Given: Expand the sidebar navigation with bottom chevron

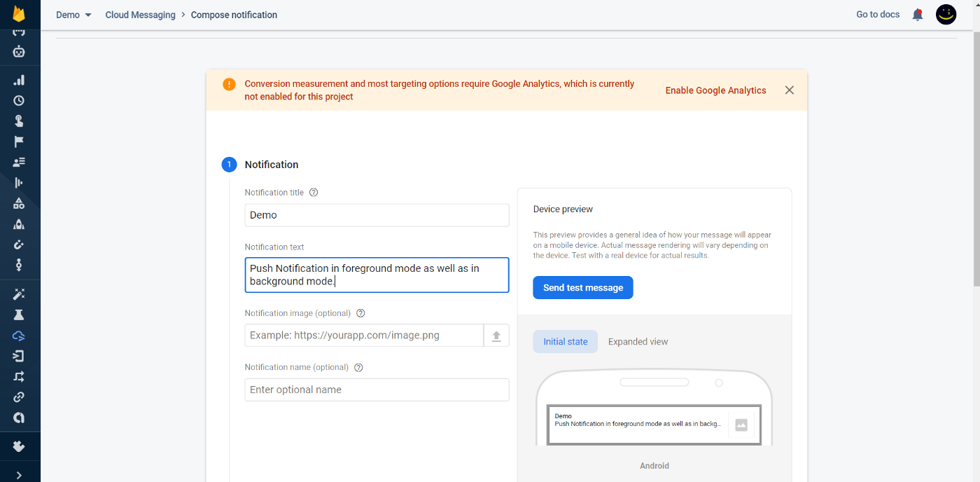Looking at the screenshot, I should 19,475.
